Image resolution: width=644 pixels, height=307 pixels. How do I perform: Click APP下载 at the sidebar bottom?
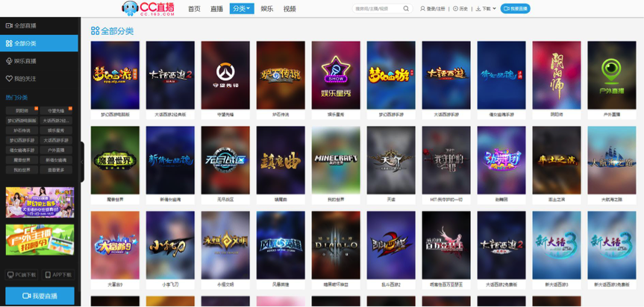point(58,275)
